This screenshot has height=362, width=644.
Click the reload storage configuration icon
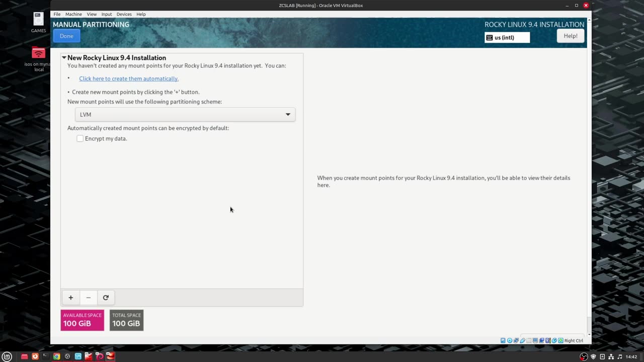tap(106, 298)
